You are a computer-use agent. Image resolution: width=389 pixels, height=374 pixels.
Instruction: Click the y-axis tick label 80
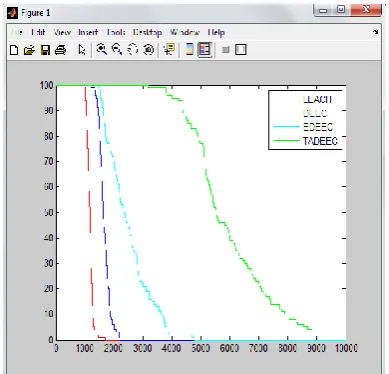click(49, 136)
